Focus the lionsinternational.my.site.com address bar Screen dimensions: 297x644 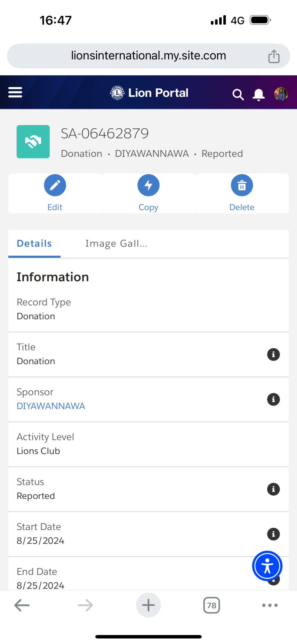tap(148, 56)
